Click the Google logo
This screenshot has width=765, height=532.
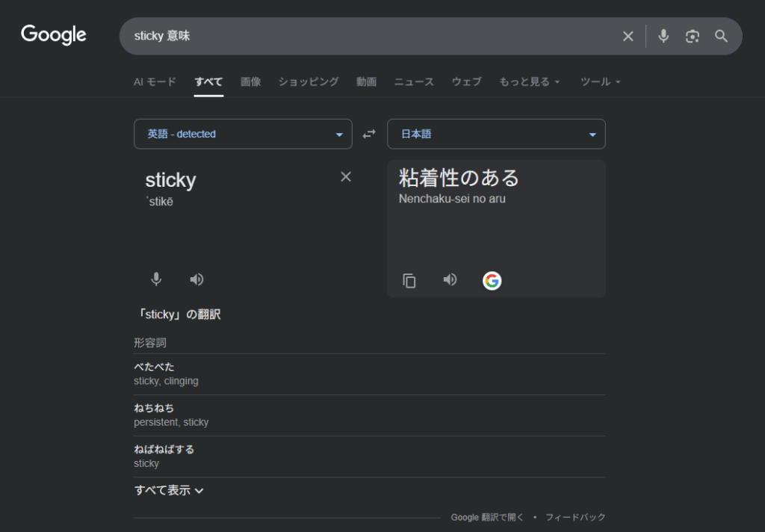(x=54, y=35)
